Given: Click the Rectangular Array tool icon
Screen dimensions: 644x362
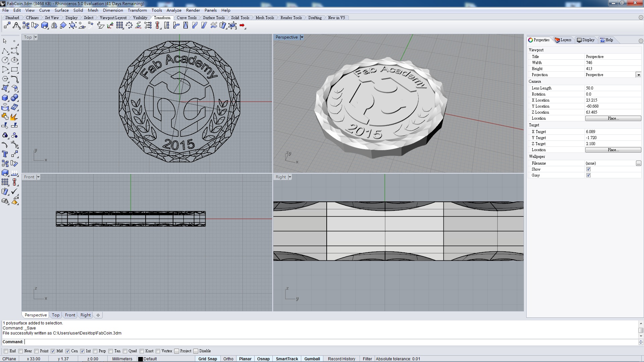Looking at the screenshot, I should coord(119,25).
